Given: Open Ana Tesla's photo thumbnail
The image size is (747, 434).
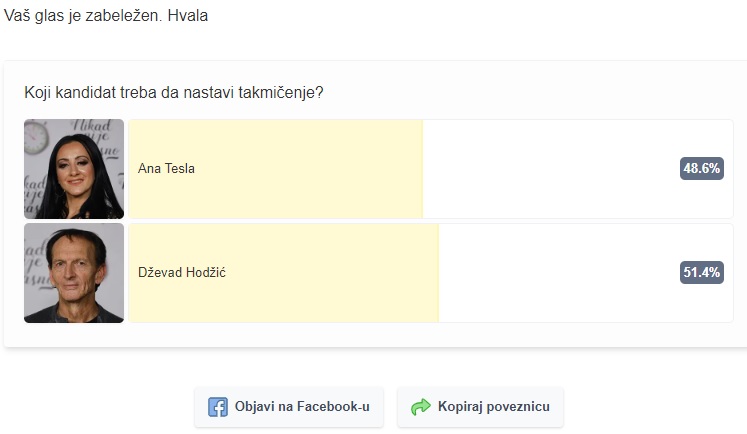Looking at the screenshot, I should coord(74,169).
